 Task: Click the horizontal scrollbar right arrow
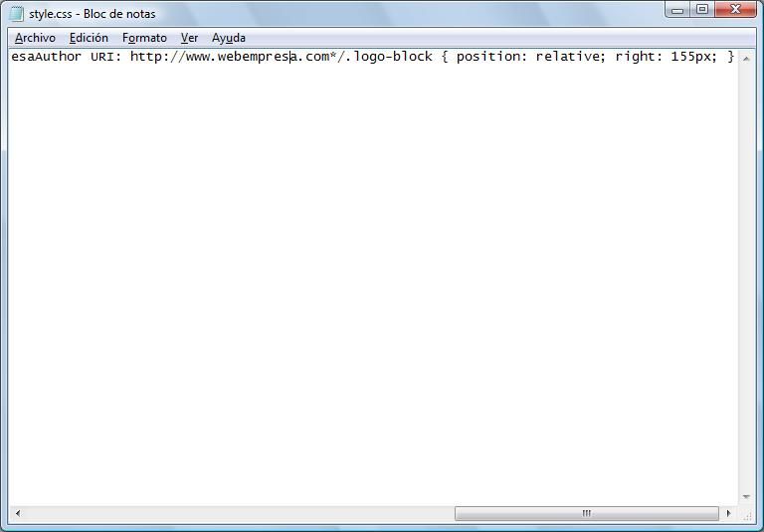click(728, 513)
